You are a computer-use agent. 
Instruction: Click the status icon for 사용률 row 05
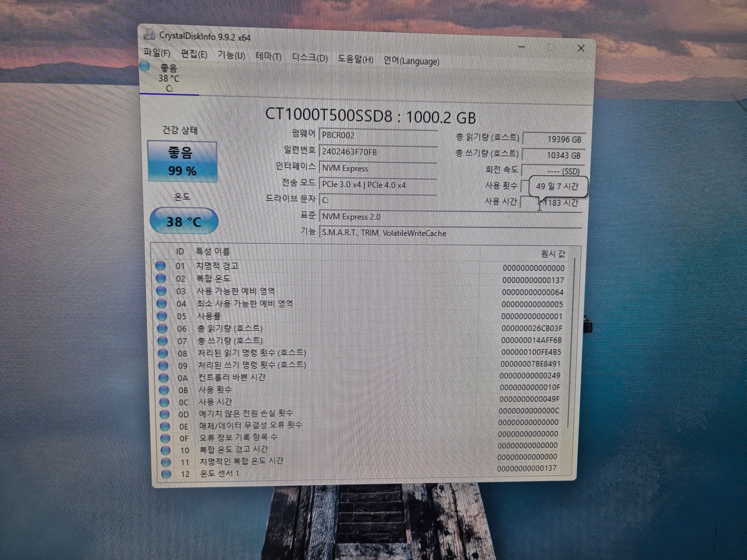coord(162,316)
